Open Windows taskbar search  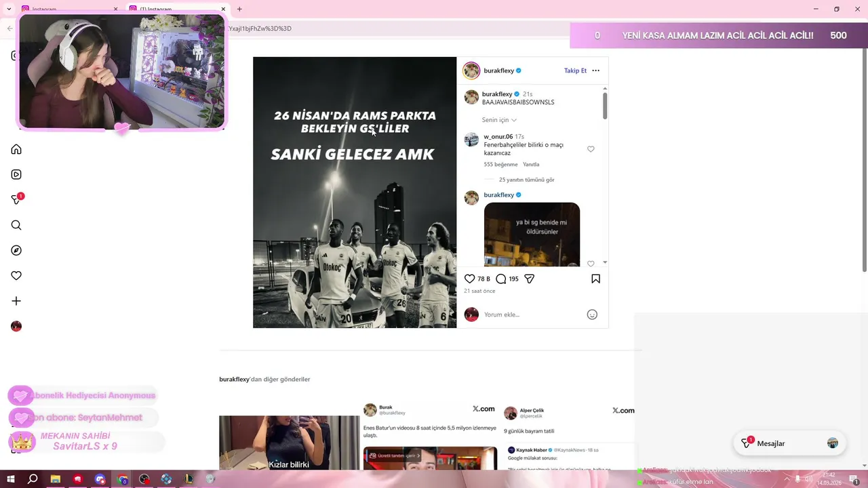coord(33,479)
